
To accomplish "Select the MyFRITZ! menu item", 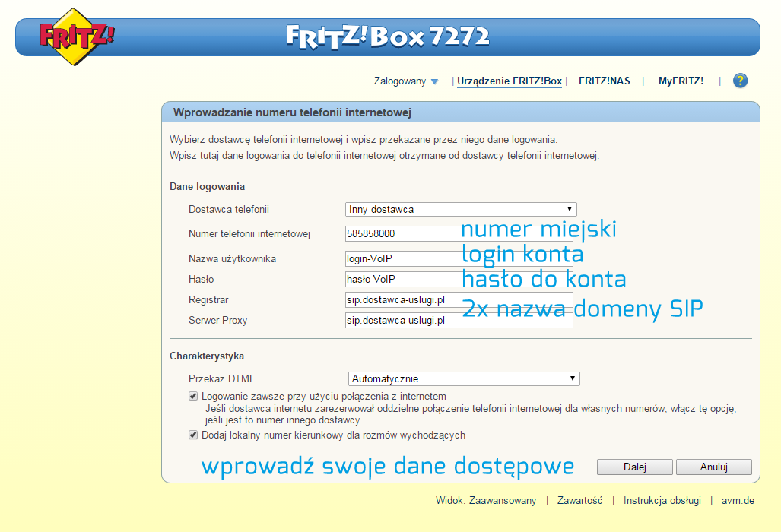I will (681, 80).
